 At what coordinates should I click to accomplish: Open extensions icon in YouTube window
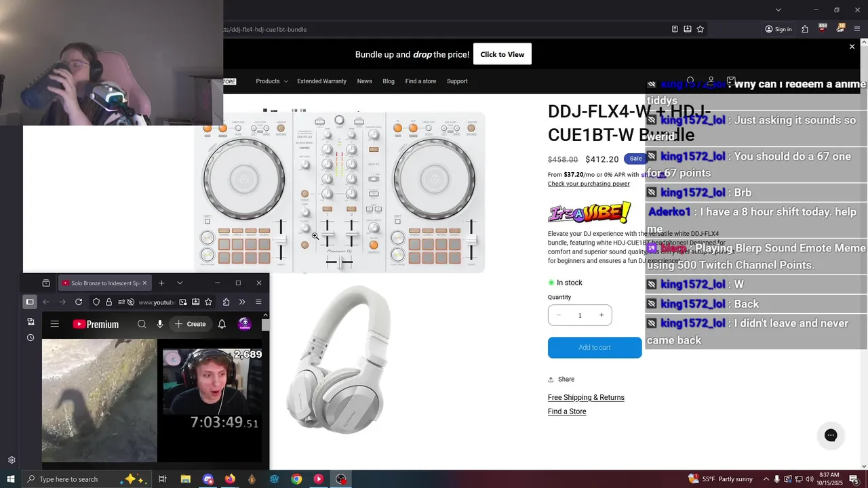click(x=226, y=302)
